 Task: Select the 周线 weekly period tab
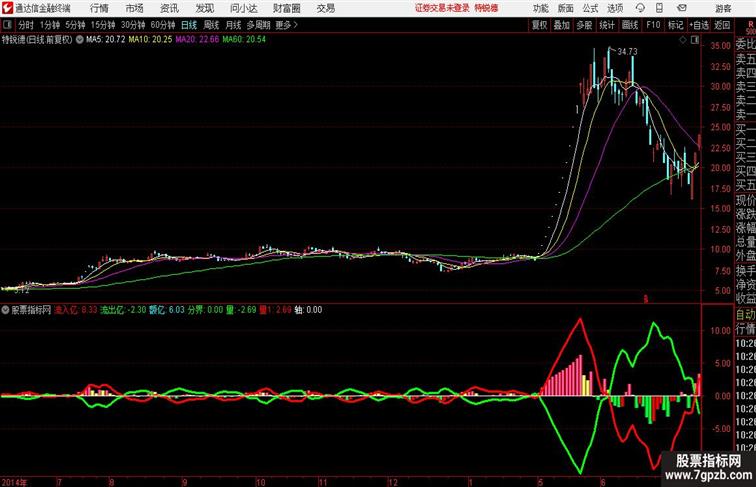pyautogui.click(x=211, y=25)
